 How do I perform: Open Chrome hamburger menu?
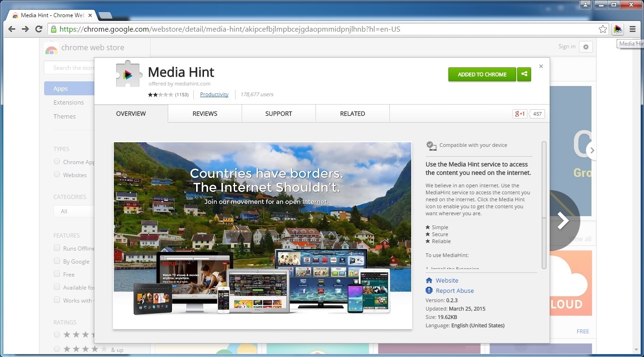click(632, 29)
